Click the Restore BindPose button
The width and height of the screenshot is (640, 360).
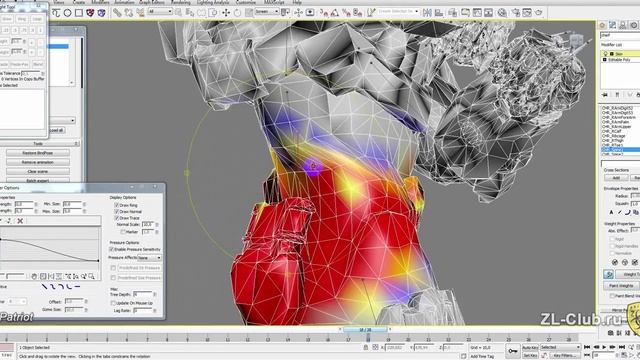click(x=38, y=153)
